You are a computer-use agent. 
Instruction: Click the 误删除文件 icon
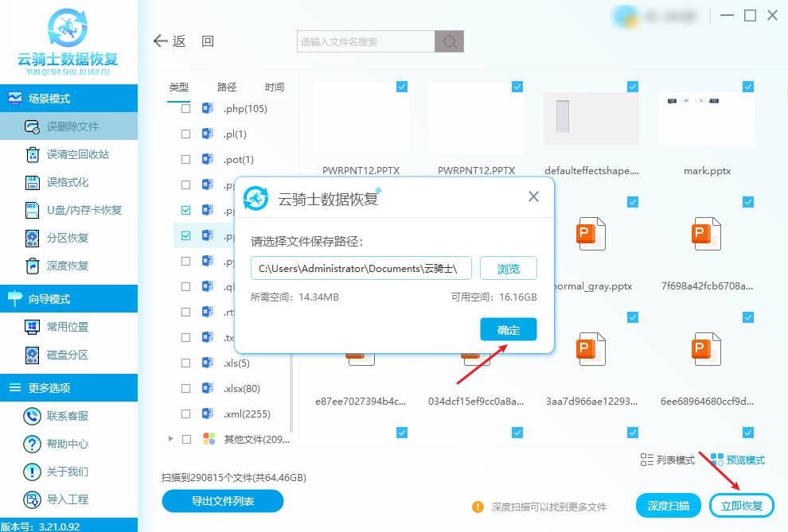32,127
